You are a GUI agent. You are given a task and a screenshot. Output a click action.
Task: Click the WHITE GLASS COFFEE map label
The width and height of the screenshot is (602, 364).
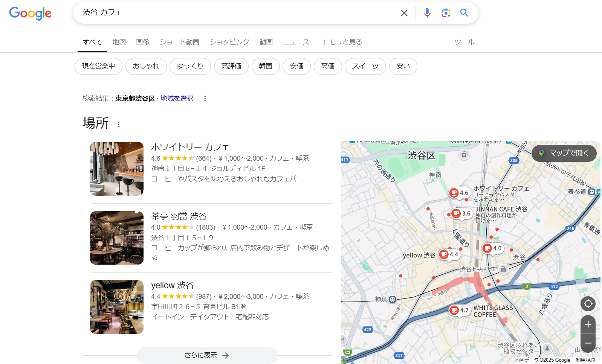(493, 311)
